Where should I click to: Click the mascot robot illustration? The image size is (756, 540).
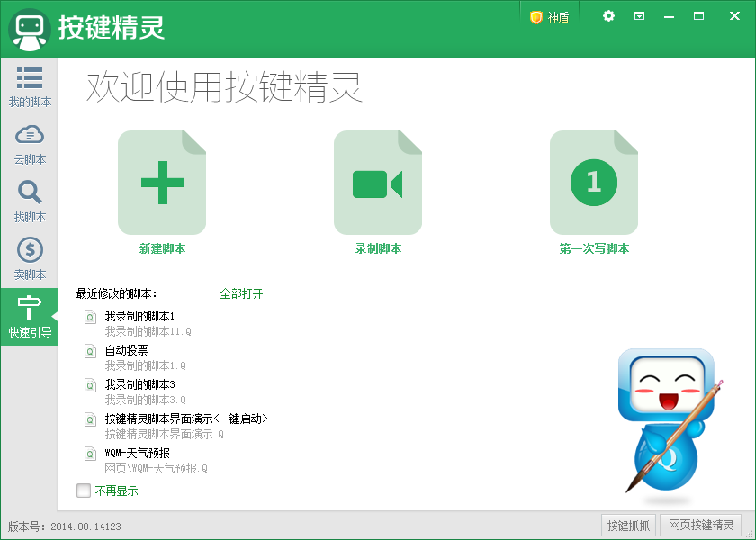pyautogui.click(x=666, y=423)
